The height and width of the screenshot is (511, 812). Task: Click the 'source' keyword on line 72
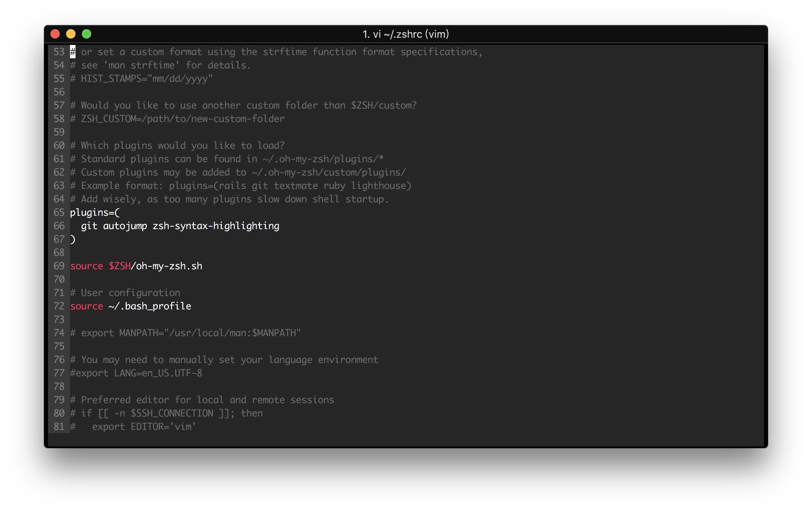pyautogui.click(x=87, y=306)
